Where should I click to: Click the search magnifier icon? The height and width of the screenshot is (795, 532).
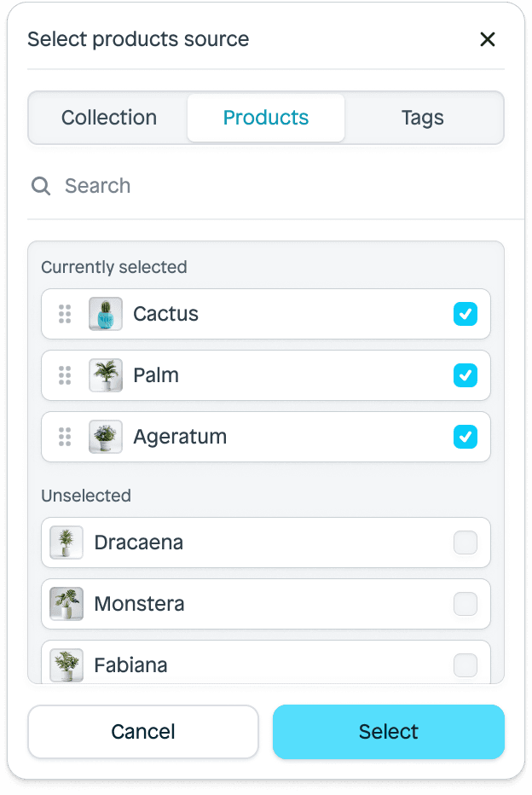click(40, 186)
